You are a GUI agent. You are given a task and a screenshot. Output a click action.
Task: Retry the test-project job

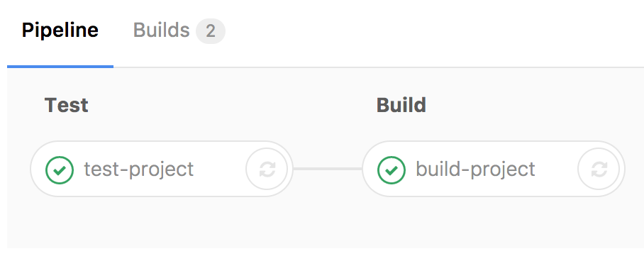[267, 169]
